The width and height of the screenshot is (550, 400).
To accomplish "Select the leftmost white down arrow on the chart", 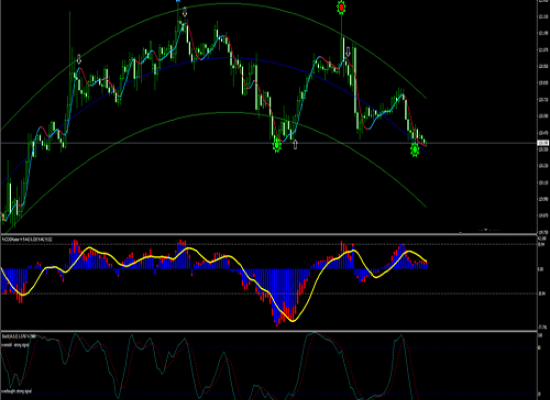I will pos(79,59).
